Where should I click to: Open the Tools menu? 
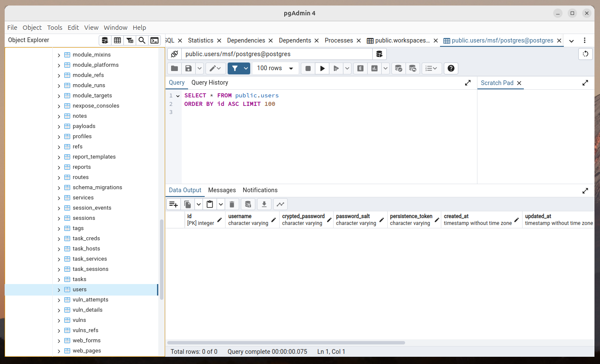pos(55,28)
